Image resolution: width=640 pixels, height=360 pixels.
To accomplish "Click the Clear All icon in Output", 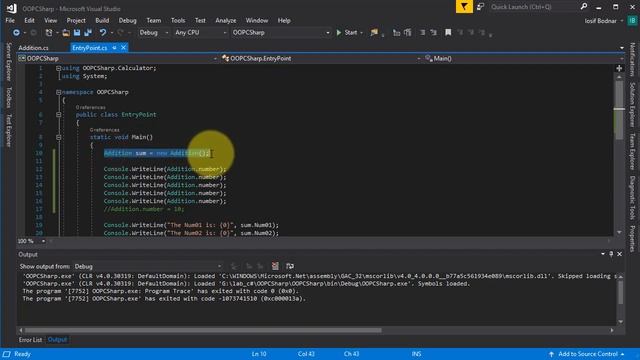I will (x=275, y=266).
